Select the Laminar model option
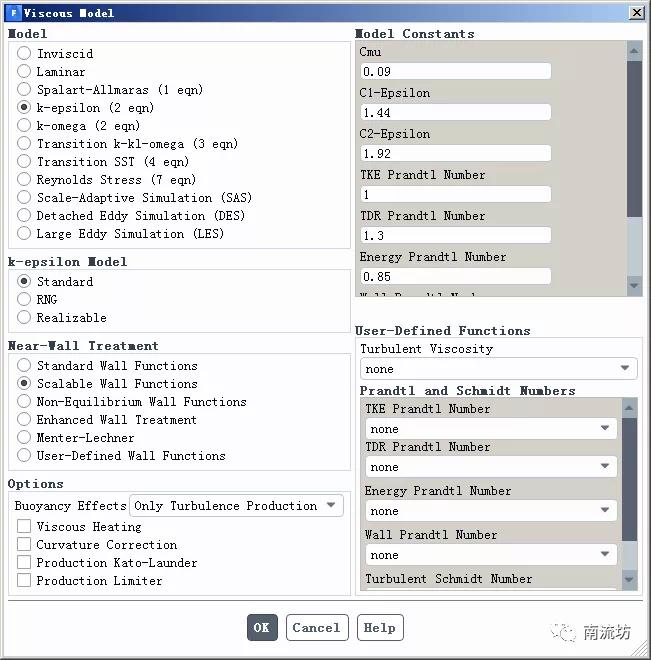The width and height of the screenshot is (651, 660). tap(24, 72)
